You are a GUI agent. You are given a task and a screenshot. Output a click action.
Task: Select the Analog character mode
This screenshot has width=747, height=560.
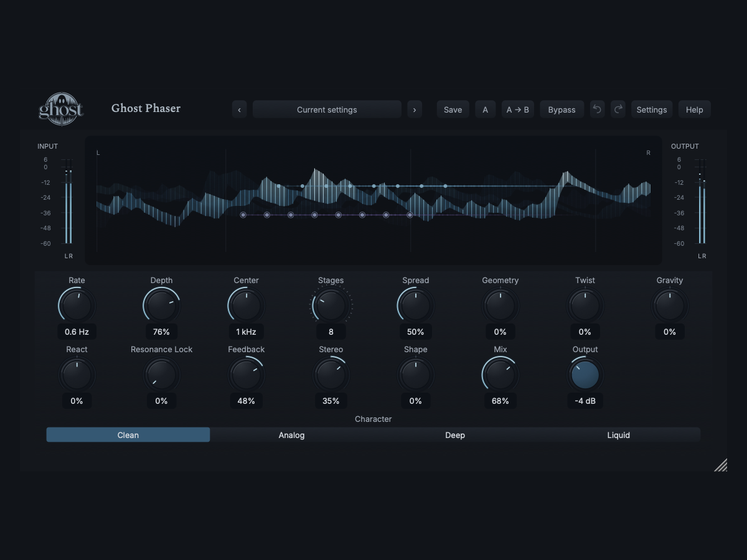tap(291, 435)
